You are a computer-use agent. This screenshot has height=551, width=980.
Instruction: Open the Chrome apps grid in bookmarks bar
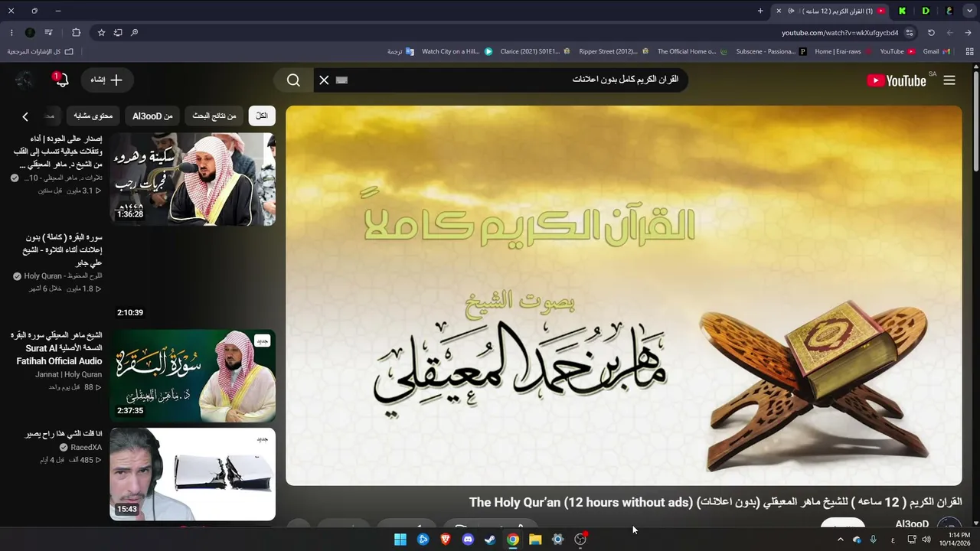(969, 51)
